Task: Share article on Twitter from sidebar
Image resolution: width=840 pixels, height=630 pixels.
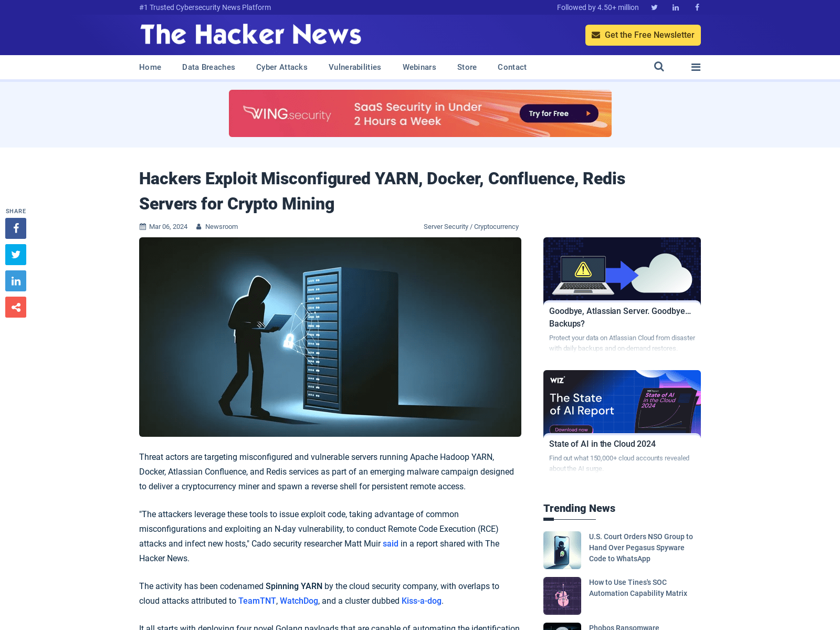Action: (16, 255)
